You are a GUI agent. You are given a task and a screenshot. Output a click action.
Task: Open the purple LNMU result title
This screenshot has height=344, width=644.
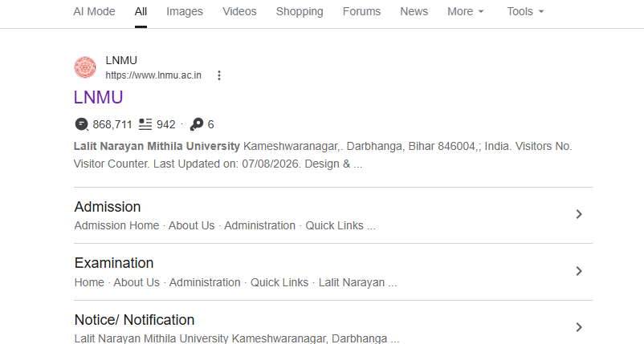pos(98,98)
